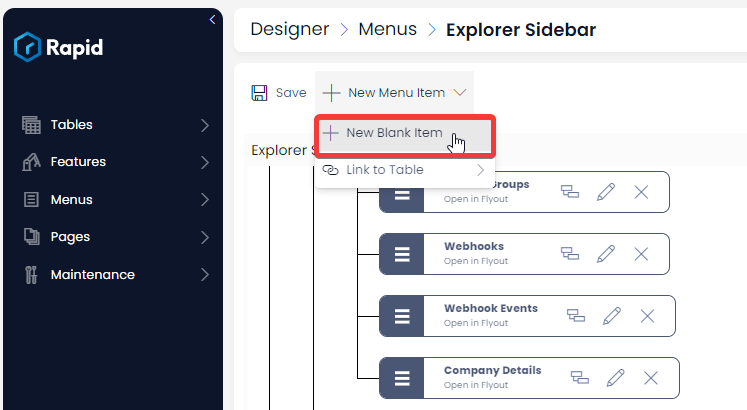Expand the Link to Table submenu arrow
Screen dimensions: 747x410
coord(481,170)
